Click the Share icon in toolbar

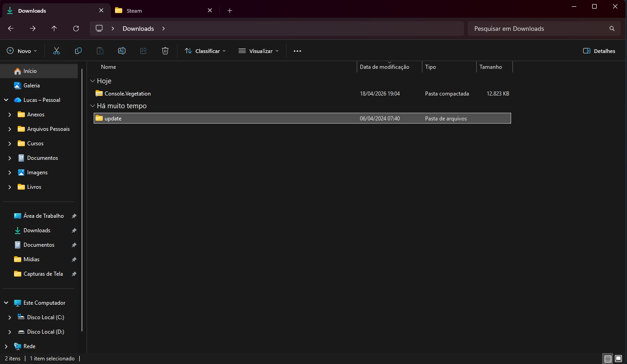[144, 51]
